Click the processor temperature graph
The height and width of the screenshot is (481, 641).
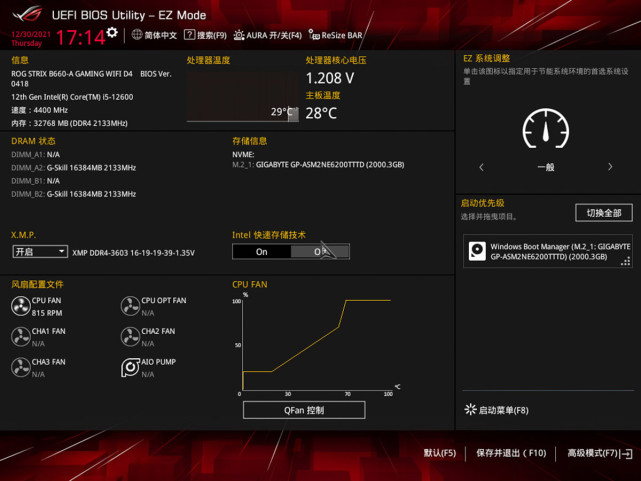pos(242,97)
